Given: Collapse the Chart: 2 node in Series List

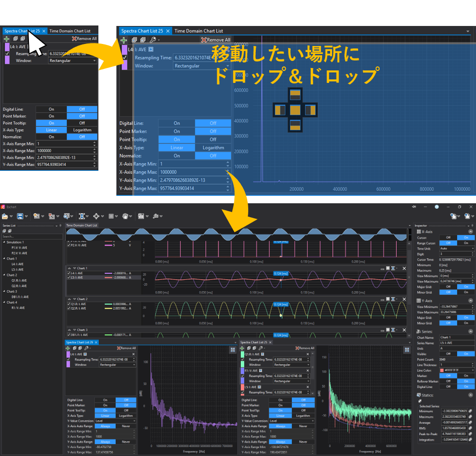Looking at the screenshot, I should tap(4, 275).
